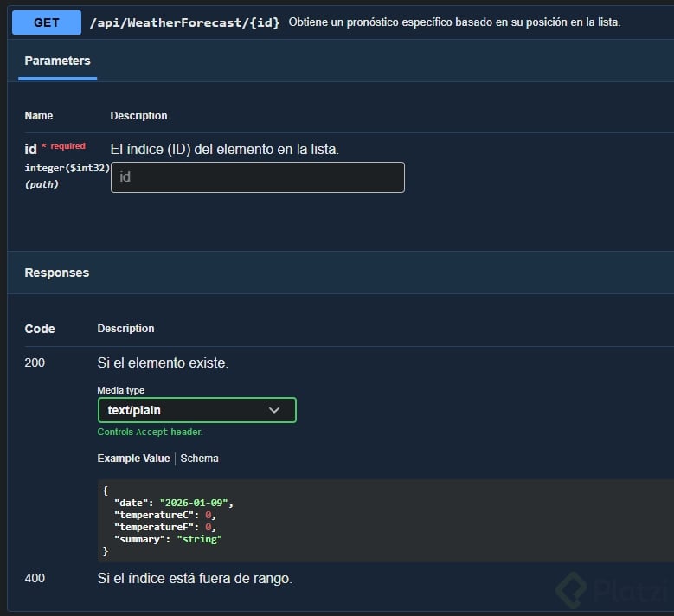Screen dimensions: 674x616
Task: Click the GET method badge
Action: point(47,22)
